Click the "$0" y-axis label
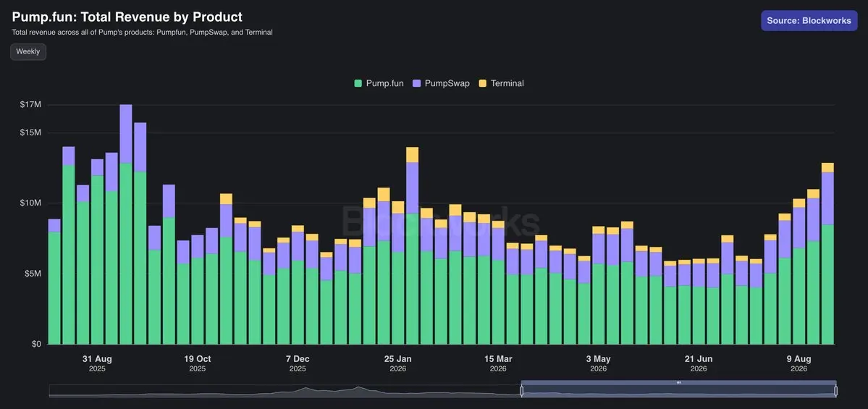868x409 pixels. coord(36,345)
